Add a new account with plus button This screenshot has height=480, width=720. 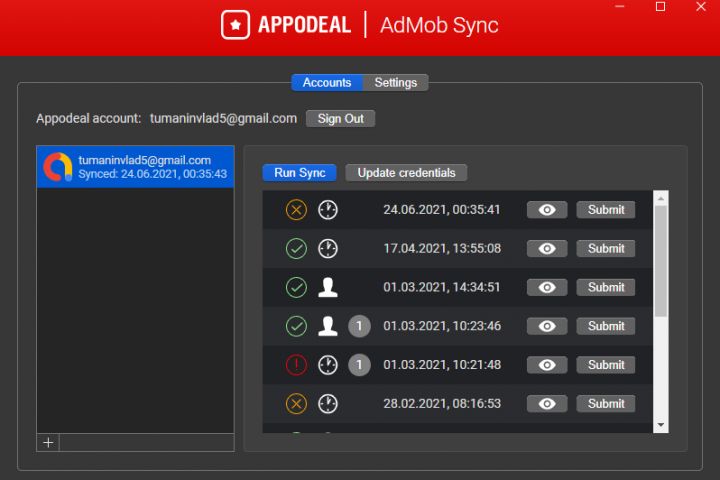48,442
